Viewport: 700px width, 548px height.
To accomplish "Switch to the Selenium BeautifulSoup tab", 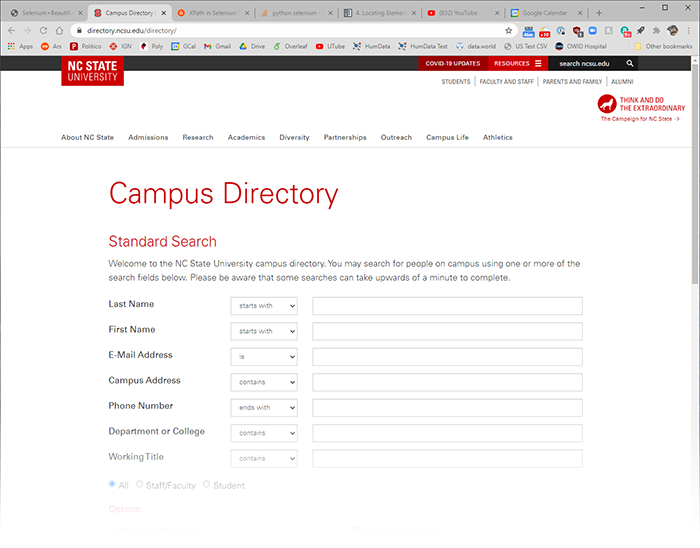I will 46,13.
